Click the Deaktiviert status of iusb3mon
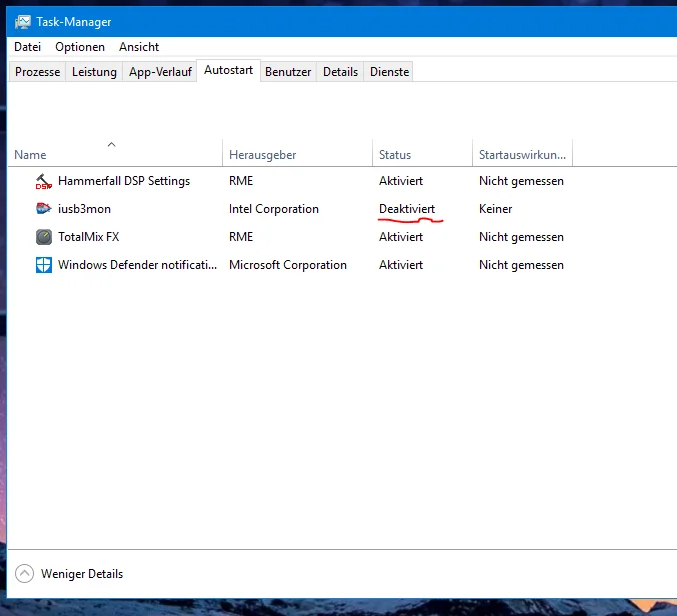677x616 pixels. pyautogui.click(x=407, y=209)
